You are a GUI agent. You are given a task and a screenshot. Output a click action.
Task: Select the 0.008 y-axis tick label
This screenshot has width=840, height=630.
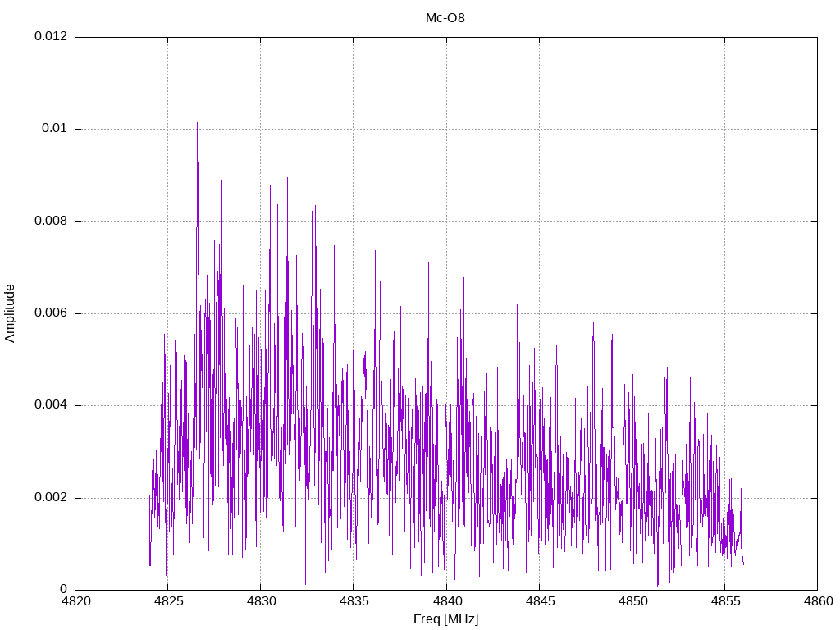point(51,221)
